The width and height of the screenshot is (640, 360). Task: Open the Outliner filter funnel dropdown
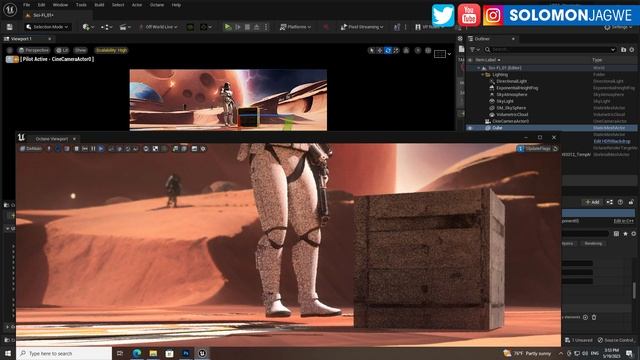[x=474, y=49]
